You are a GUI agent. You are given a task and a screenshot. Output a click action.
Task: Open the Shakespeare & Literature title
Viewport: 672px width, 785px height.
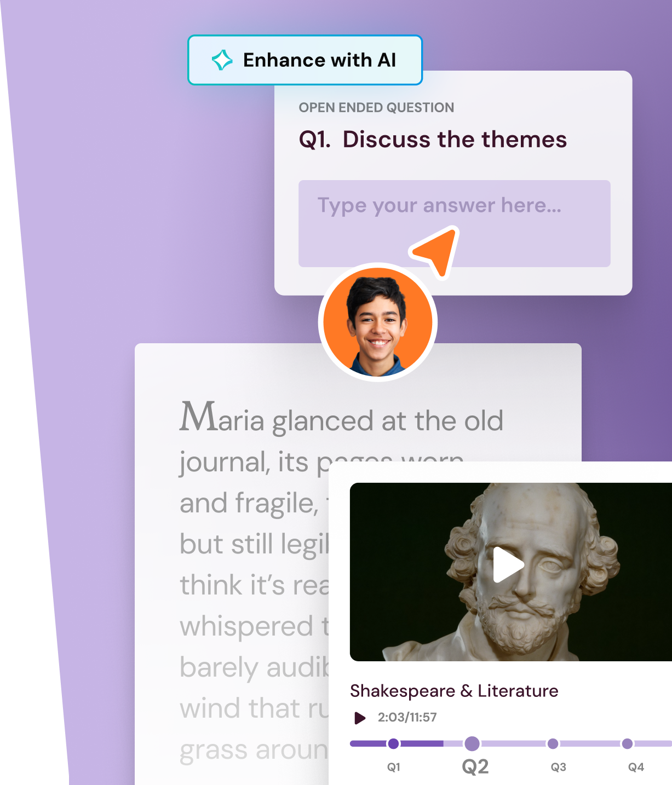pyautogui.click(x=454, y=691)
